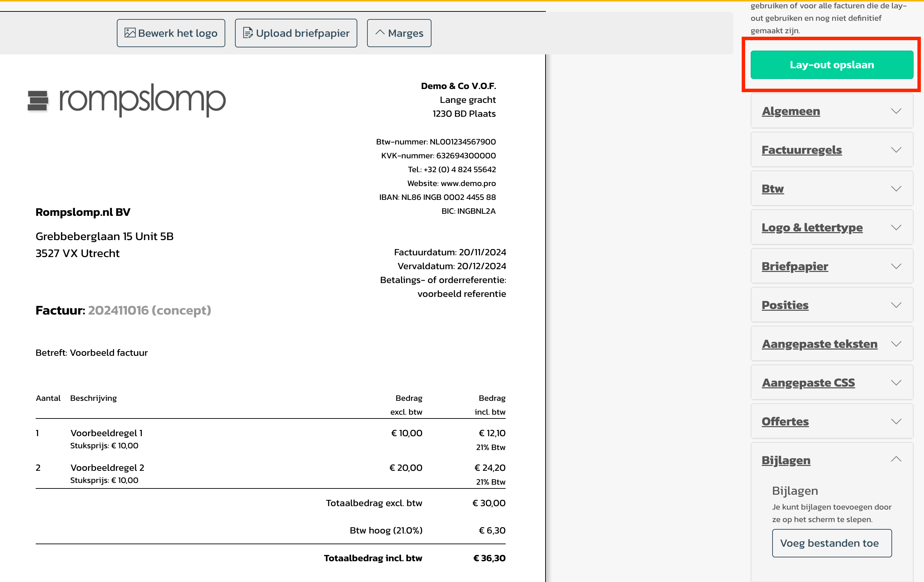Click the Voorbeeldregel 2 description

pos(107,467)
